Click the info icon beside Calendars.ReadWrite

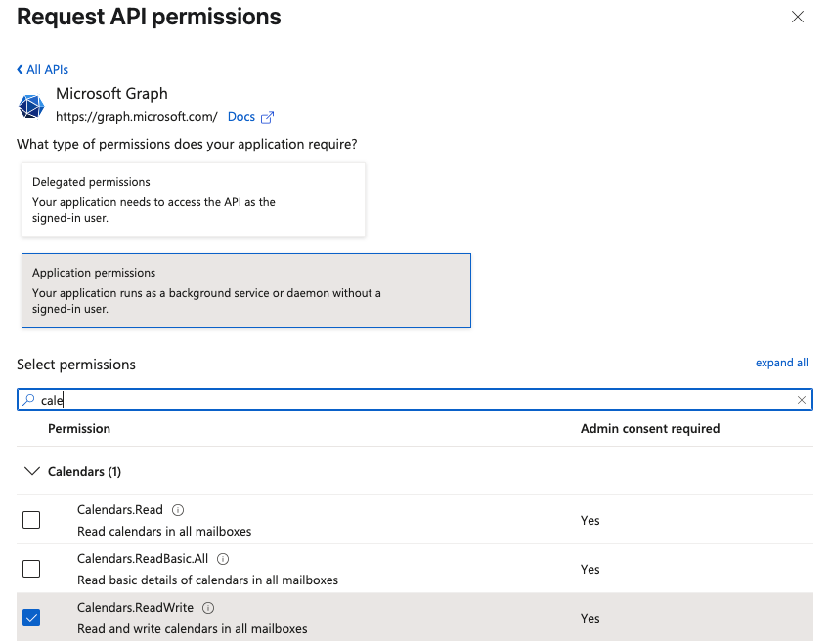208,608
